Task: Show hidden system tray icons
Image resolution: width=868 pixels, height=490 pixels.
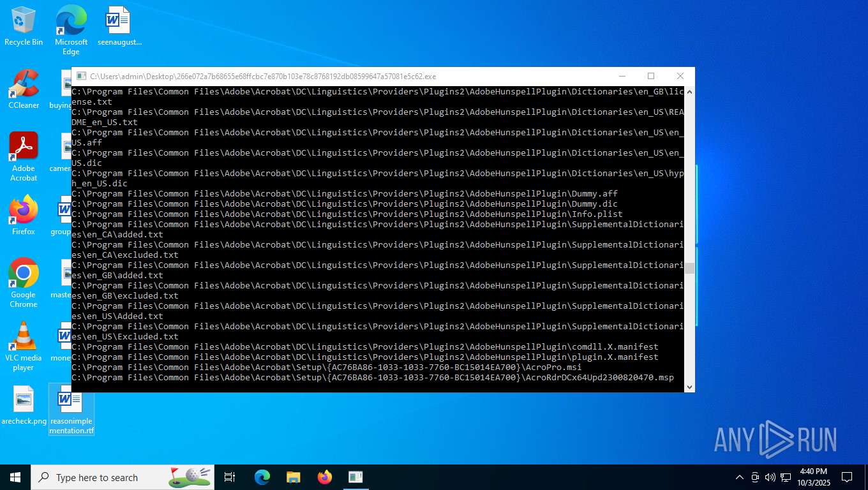Action: coord(740,477)
